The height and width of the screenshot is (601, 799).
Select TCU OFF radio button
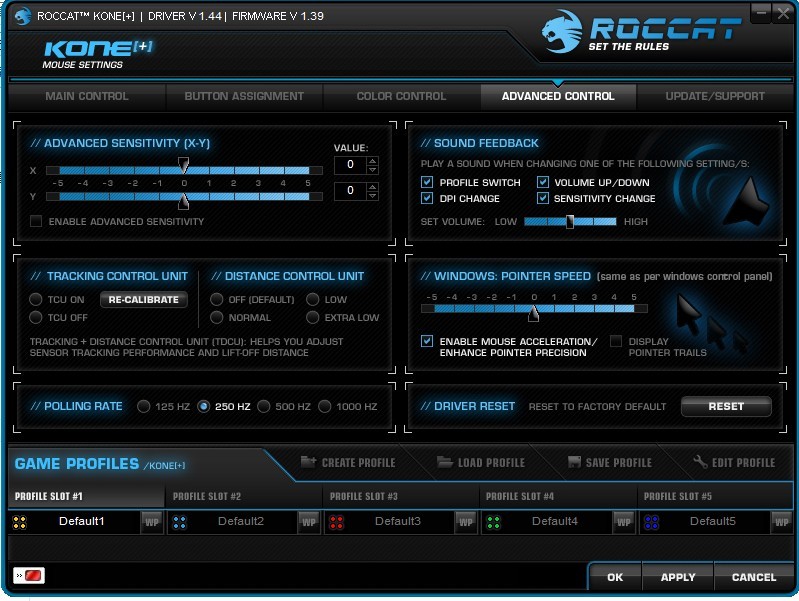(x=36, y=317)
